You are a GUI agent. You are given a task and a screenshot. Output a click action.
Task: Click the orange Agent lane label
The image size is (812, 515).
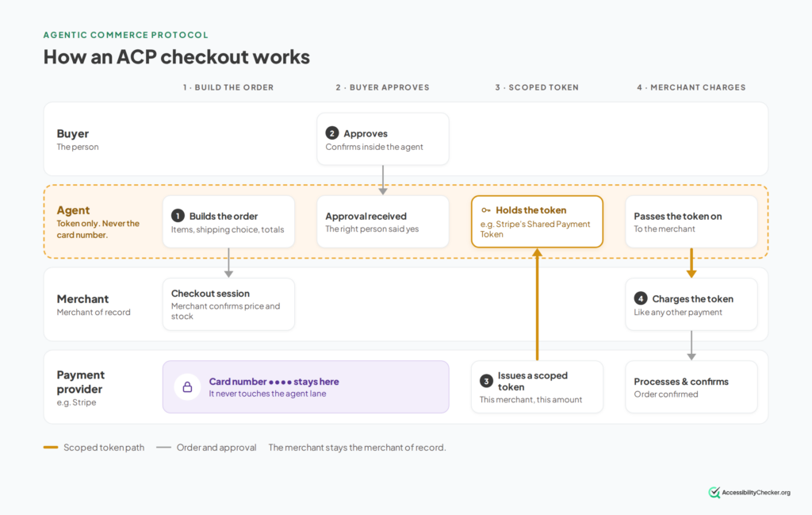point(74,210)
